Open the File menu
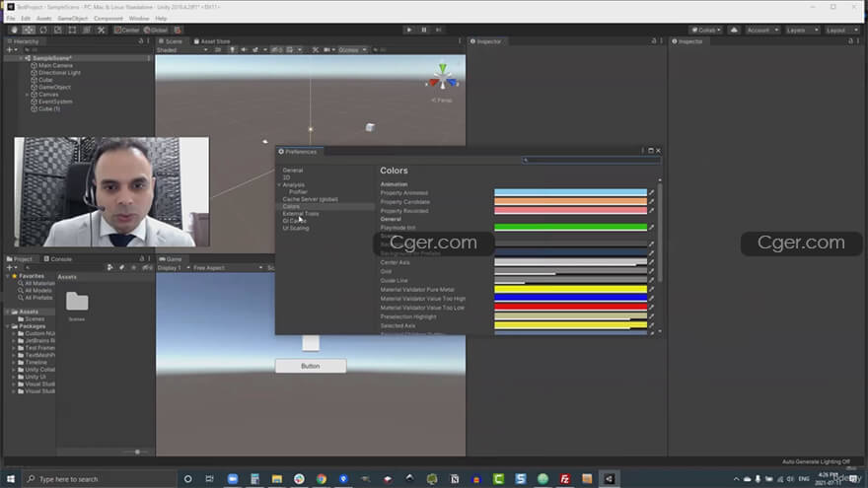 (11, 19)
